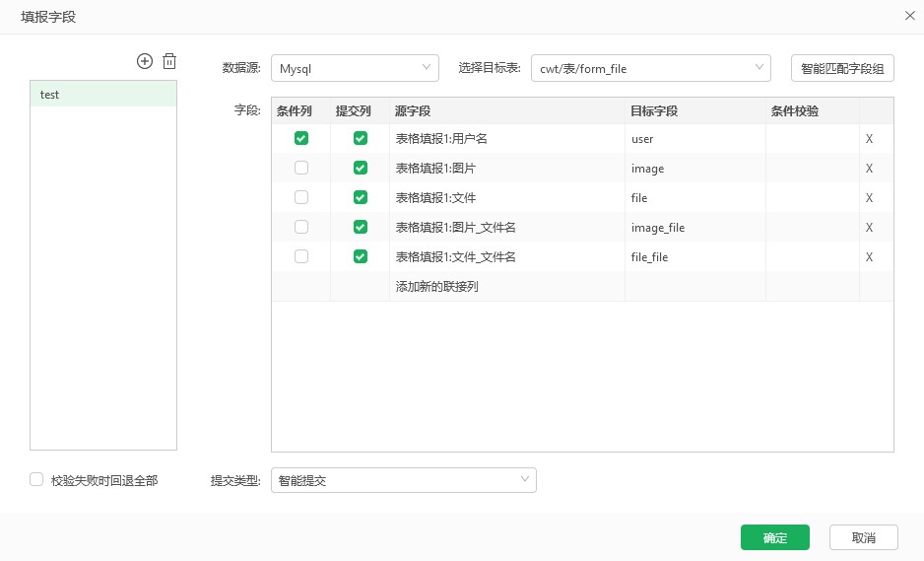Click target field cell image
The width and height of the screenshot is (924, 561).
pos(695,169)
